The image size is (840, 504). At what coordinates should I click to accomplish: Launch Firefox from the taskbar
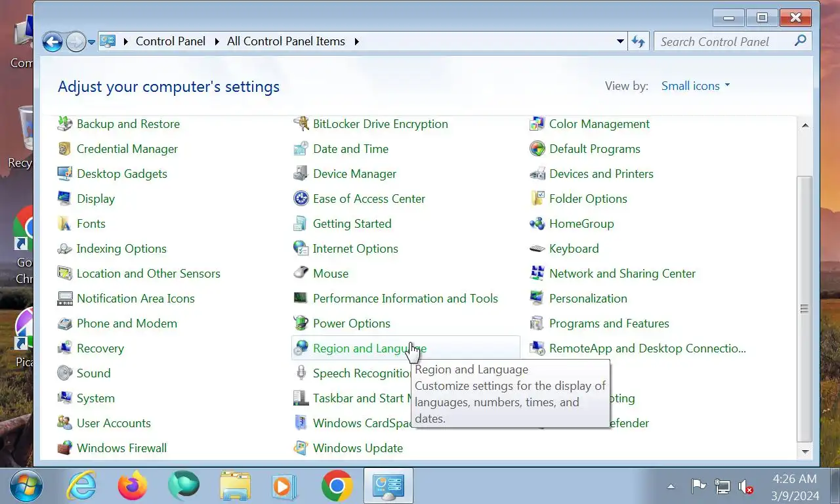[x=133, y=486]
